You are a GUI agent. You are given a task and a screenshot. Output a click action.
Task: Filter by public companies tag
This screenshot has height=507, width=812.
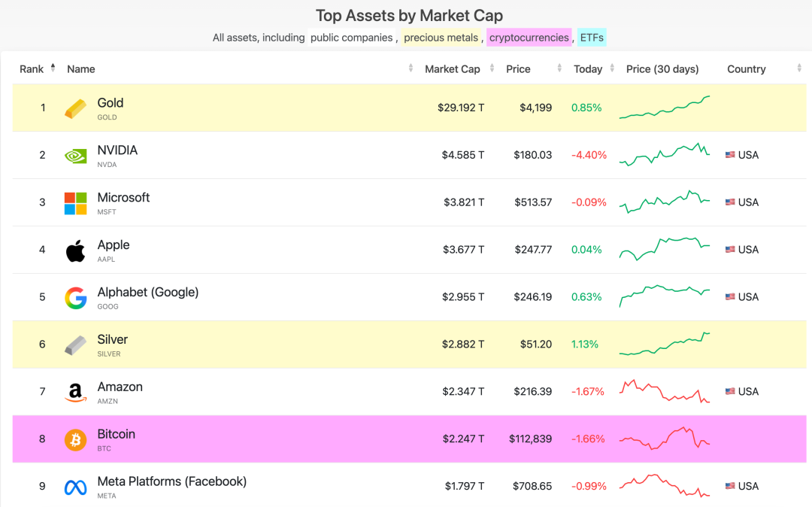[352, 38]
